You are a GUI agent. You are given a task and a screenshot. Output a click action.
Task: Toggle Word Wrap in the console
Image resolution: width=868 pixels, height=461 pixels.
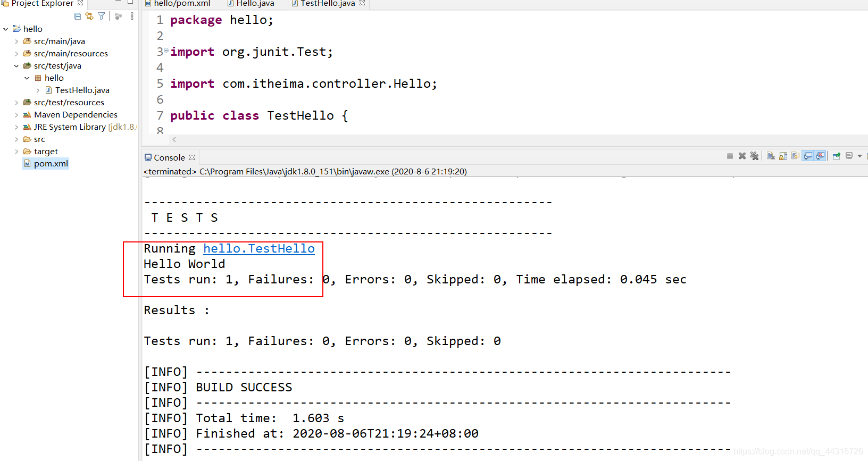coord(795,156)
